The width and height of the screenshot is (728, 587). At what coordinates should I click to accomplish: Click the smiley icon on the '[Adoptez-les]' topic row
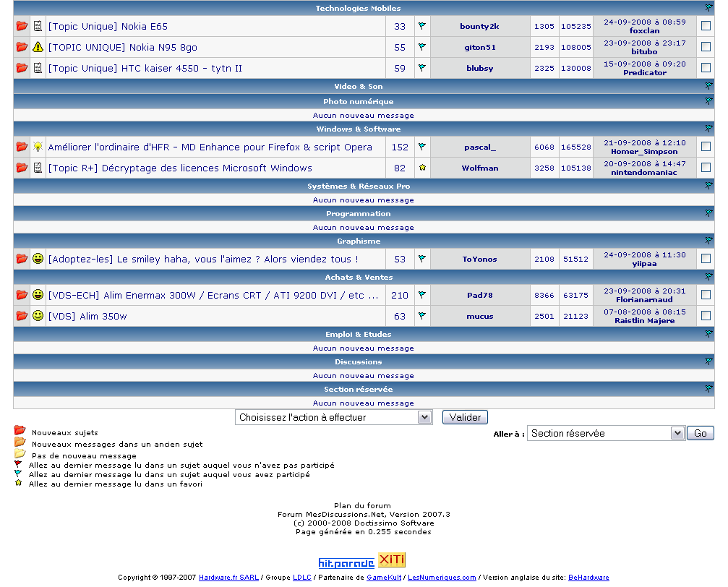(37, 259)
